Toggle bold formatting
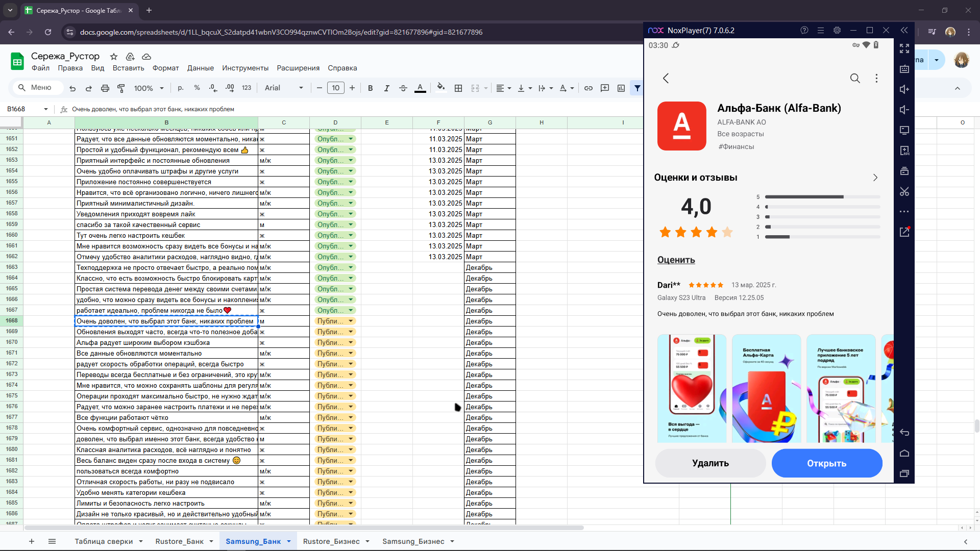Screen dimensions: 980x551 click(371, 88)
